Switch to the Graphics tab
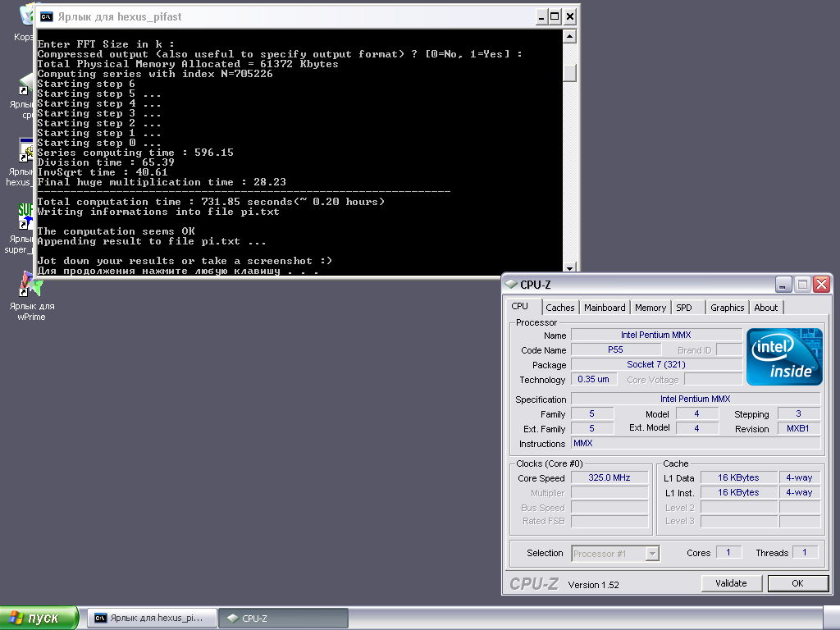This screenshot has height=630, width=840. (727, 308)
